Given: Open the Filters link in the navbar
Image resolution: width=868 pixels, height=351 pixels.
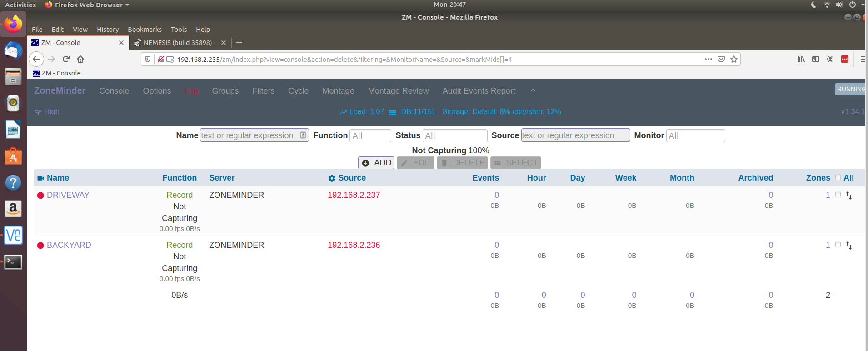Looking at the screenshot, I should tap(264, 91).
